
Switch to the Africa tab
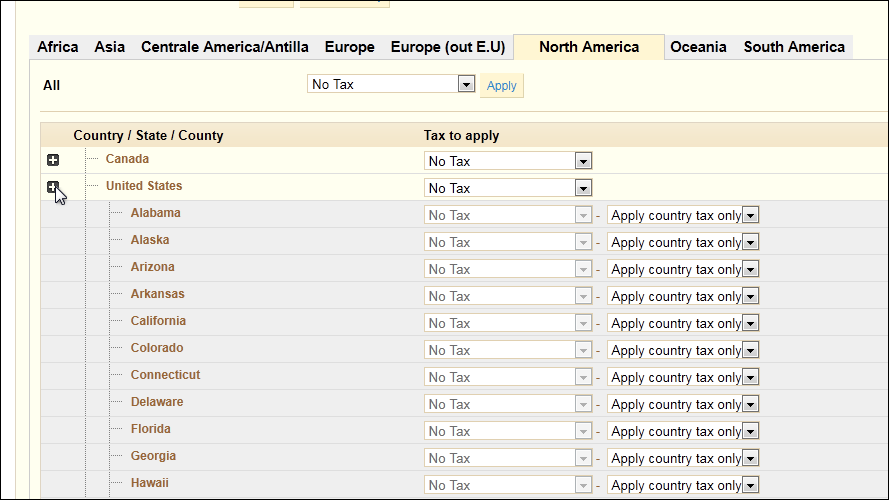coord(58,47)
